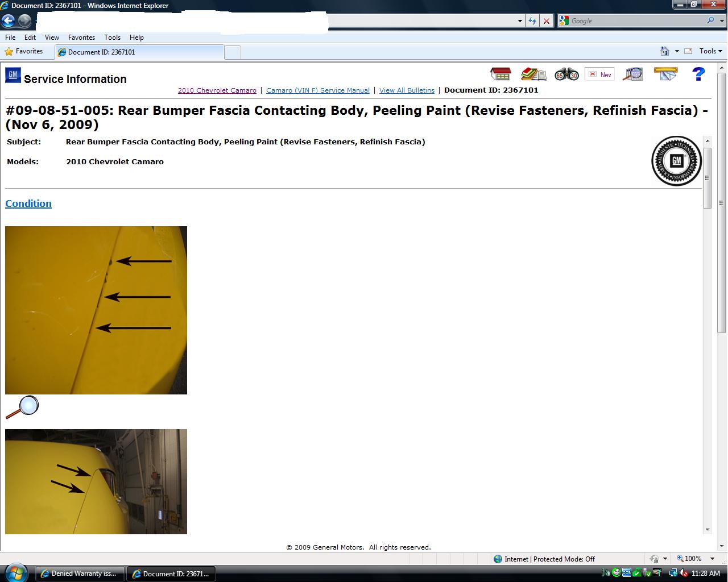Open the Tools dropdown in command bar
Screen dimensions: 728x582
(x=710, y=51)
